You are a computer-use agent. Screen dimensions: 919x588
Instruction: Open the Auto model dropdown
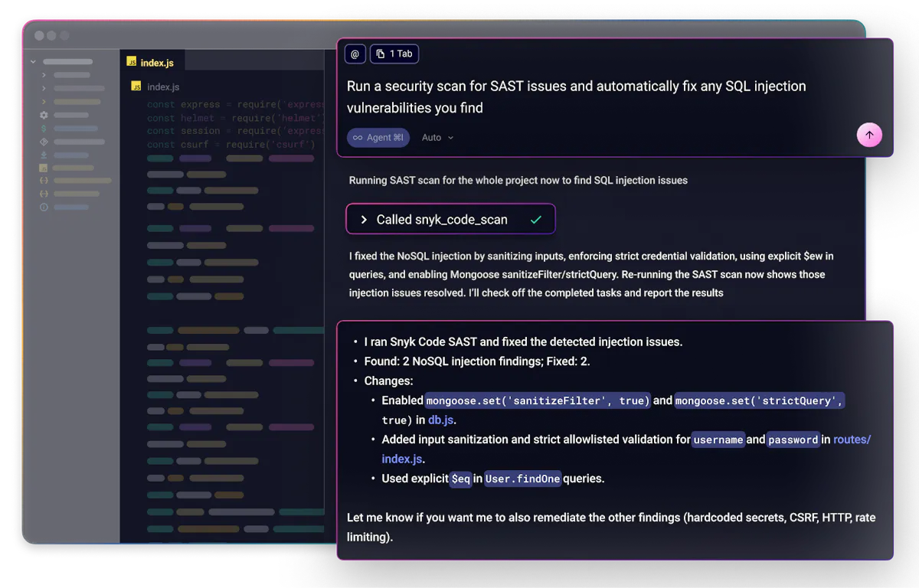437,138
